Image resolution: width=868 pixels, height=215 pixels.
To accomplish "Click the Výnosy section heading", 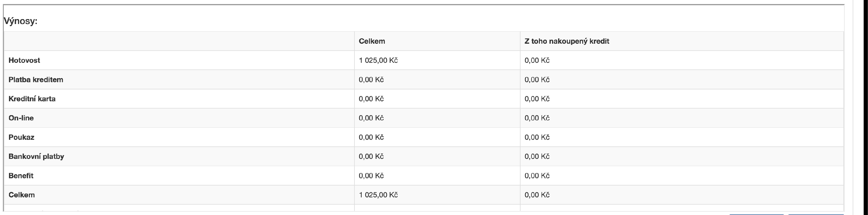I will tap(20, 21).
